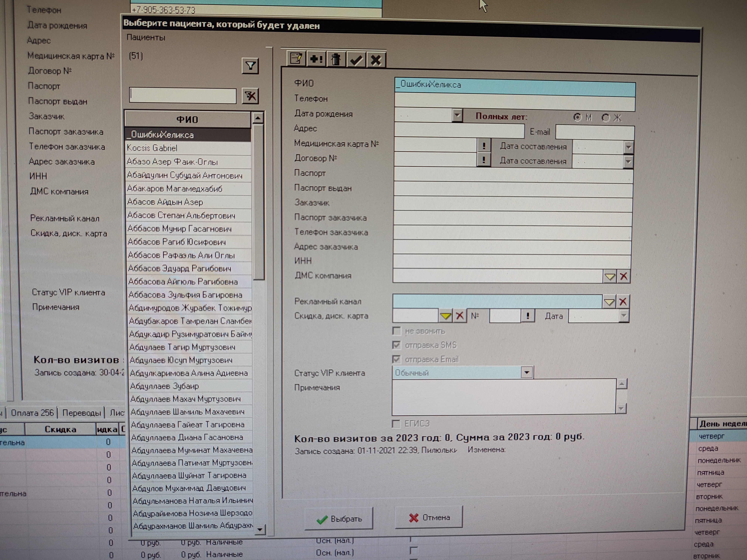Clear the filter with crossed funnel icon
This screenshot has width=747, height=560.
click(250, 96)
